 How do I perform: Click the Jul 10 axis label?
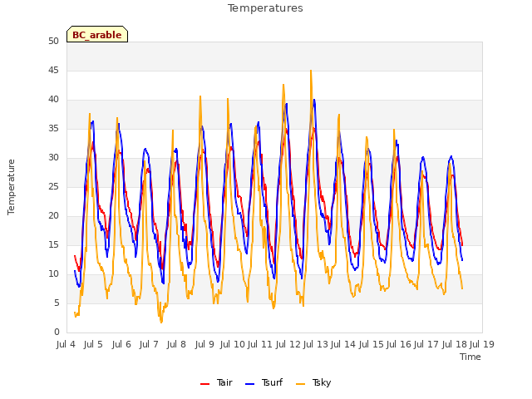[233, 344]
